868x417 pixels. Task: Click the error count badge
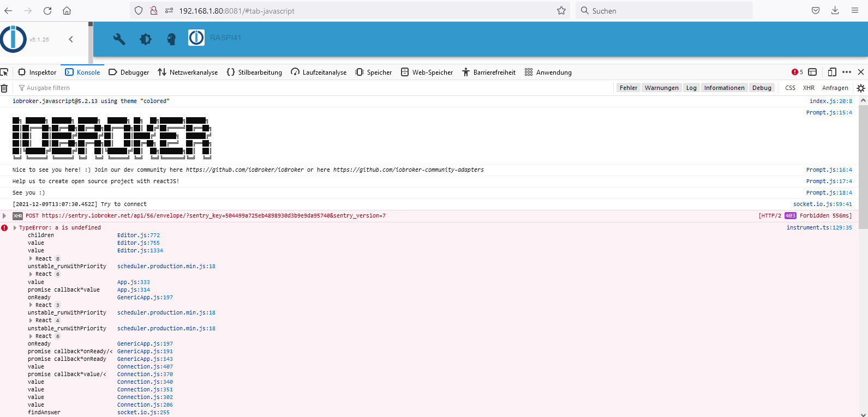tap(797, 72)
